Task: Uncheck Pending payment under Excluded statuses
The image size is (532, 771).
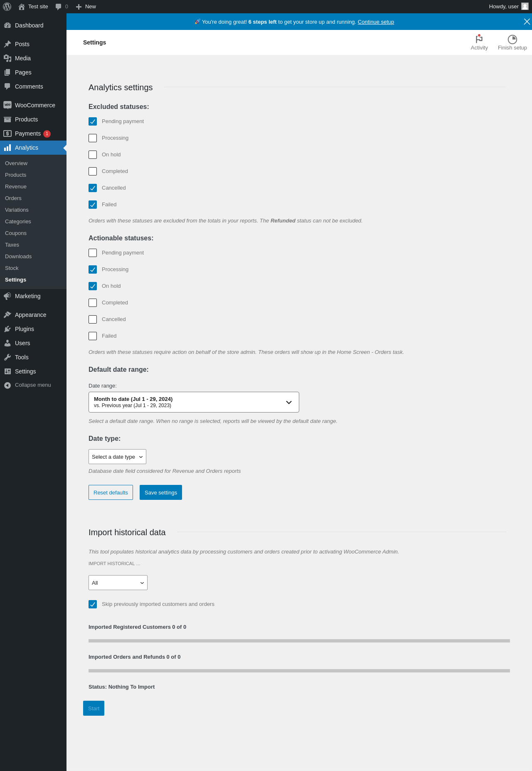Action: point(93,121)
